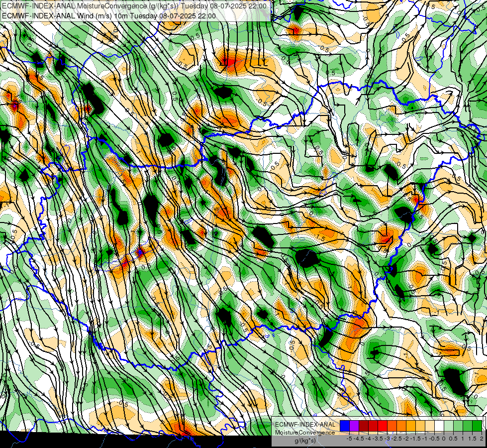
Task: Click the -5 tick label on legend
Action: tap(349, 439)
